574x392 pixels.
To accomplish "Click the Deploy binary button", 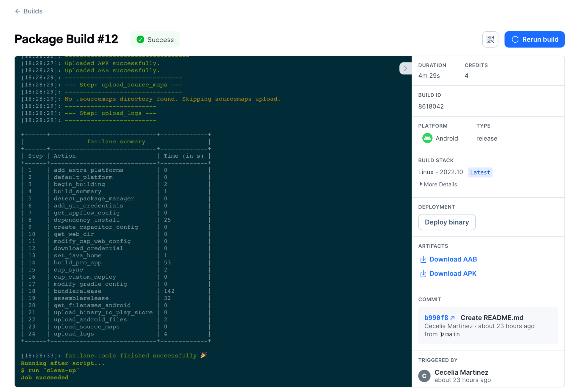I will 447,222.
